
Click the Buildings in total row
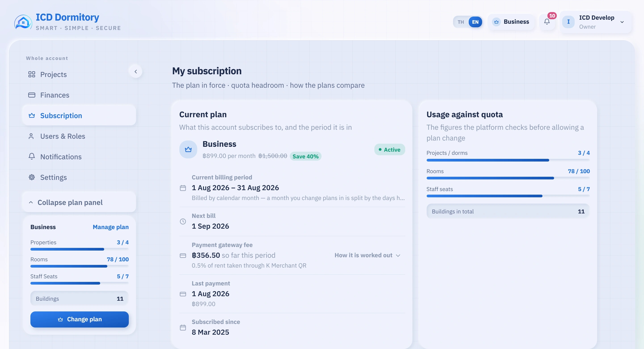pos(508,211)
